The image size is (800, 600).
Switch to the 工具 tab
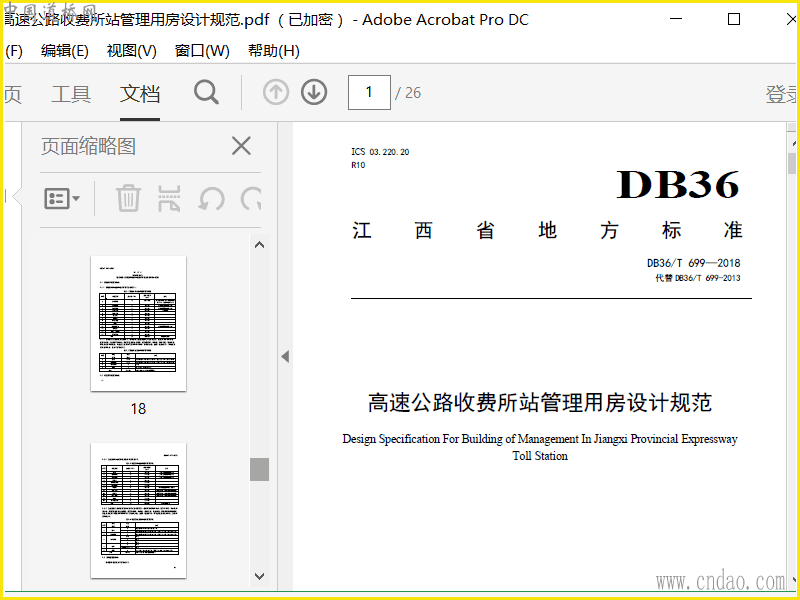(71, 94)
